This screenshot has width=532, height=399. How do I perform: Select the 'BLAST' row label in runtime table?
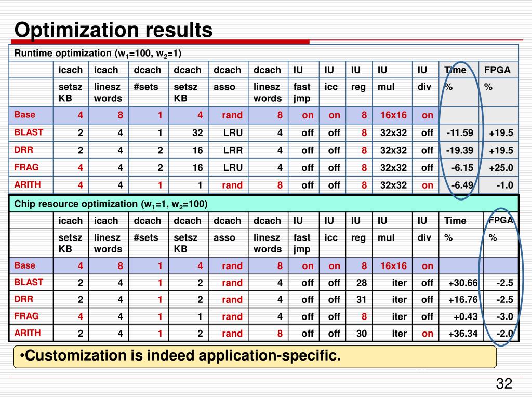coord(29,132)
